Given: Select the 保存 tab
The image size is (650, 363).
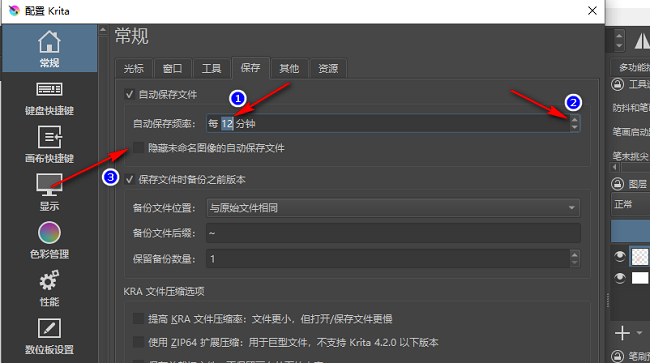Looking at the screenshot, I should [x=250, y=68].
